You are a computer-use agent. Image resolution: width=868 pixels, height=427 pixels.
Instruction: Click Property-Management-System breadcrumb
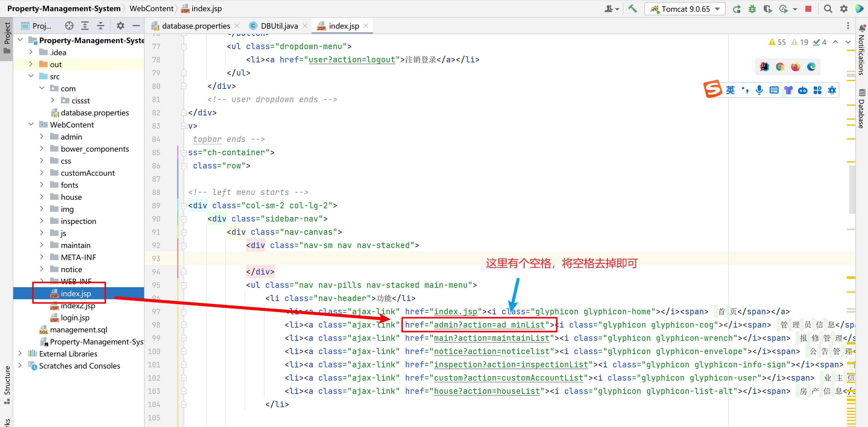click(64, 8)
